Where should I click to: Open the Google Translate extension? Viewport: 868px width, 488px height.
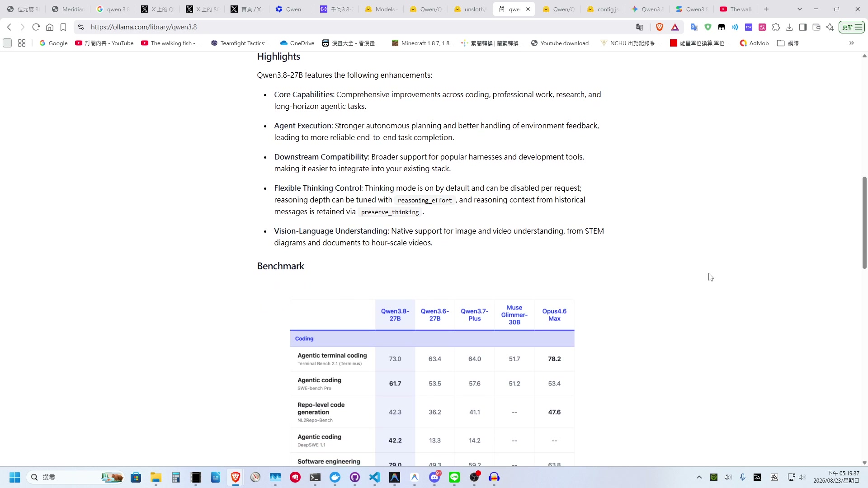(x=694, y=27)
